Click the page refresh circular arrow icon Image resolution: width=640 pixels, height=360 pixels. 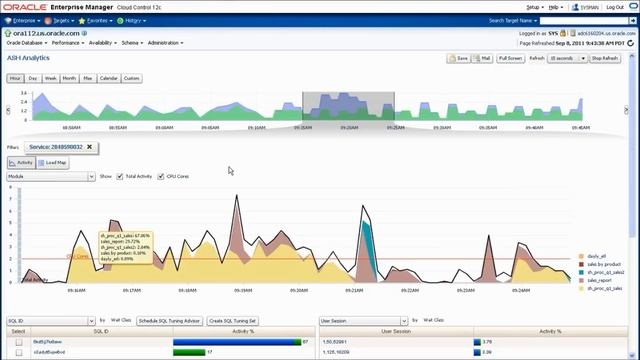click(x=631, y=43)
